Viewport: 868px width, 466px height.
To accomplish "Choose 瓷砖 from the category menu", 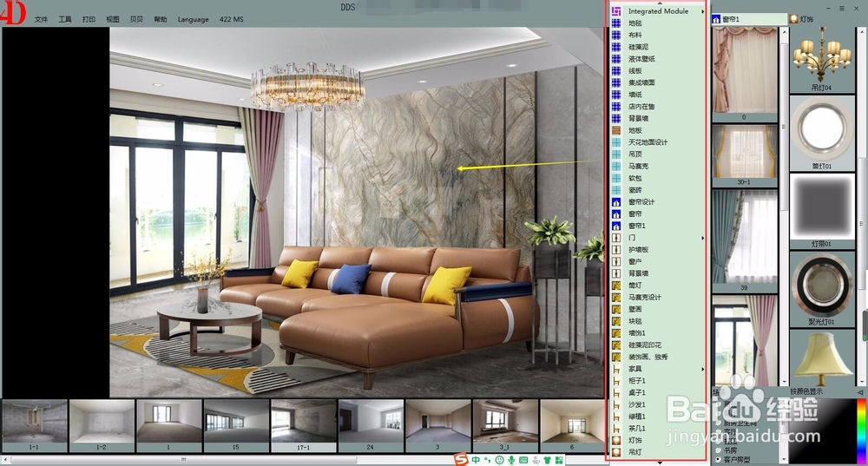I will tap(635, 190).
